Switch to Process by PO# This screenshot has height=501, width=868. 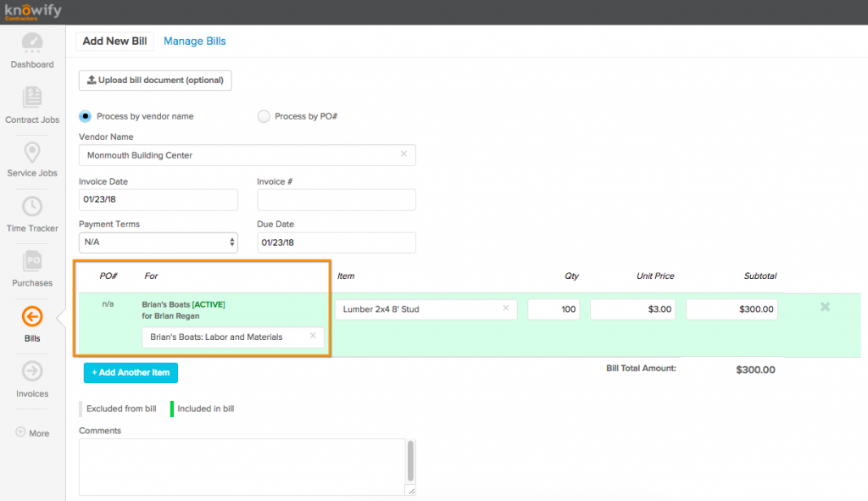coord(264,117)
